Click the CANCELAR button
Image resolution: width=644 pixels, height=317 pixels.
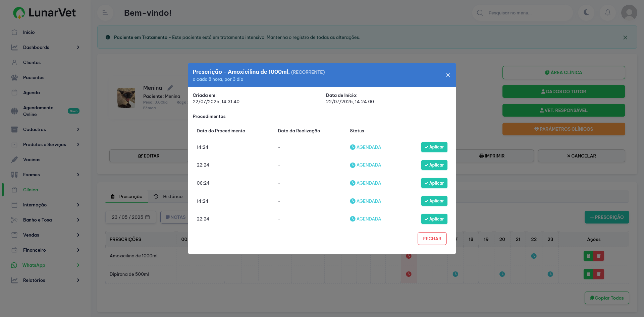click(x=581, y=156)
